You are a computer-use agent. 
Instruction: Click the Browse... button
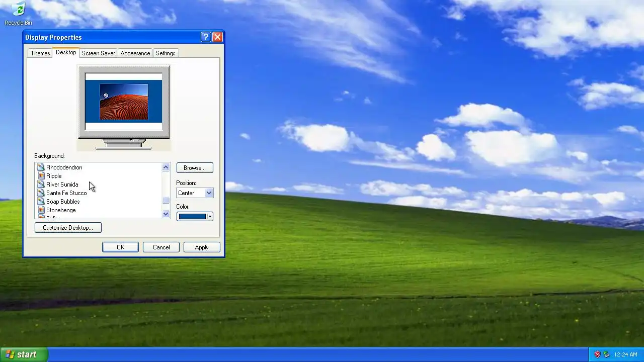coord(195,168)
